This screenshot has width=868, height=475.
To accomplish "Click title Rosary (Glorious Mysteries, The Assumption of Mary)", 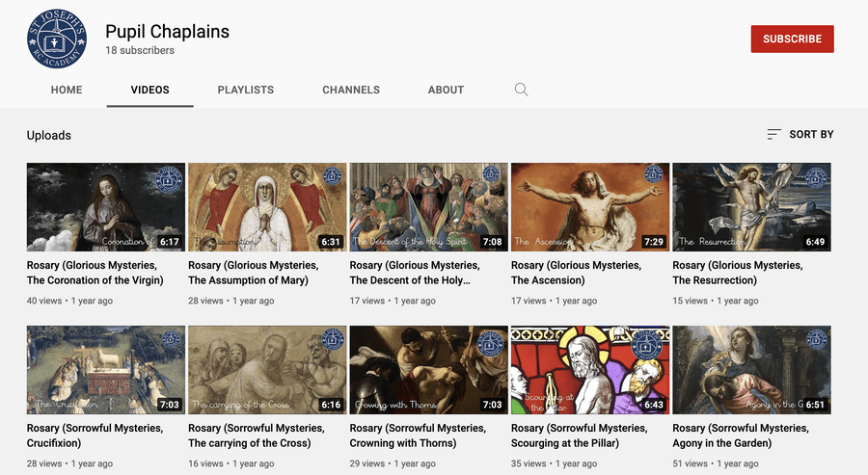I will coord(254,273).
